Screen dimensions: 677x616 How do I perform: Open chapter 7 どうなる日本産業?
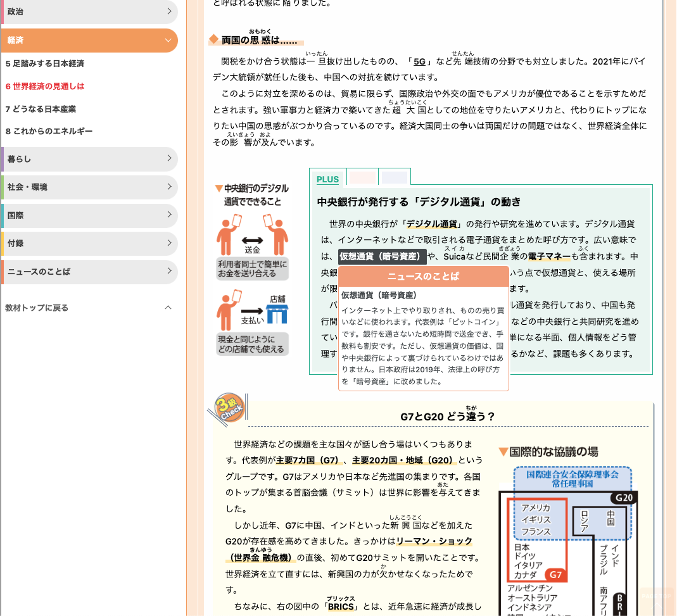(x=41, y=109)
